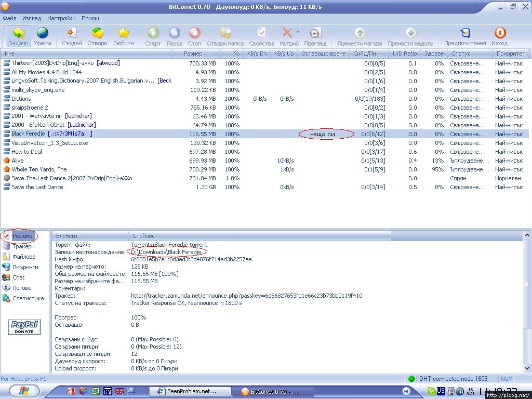Open the Настройки menu

click(61, 18)
